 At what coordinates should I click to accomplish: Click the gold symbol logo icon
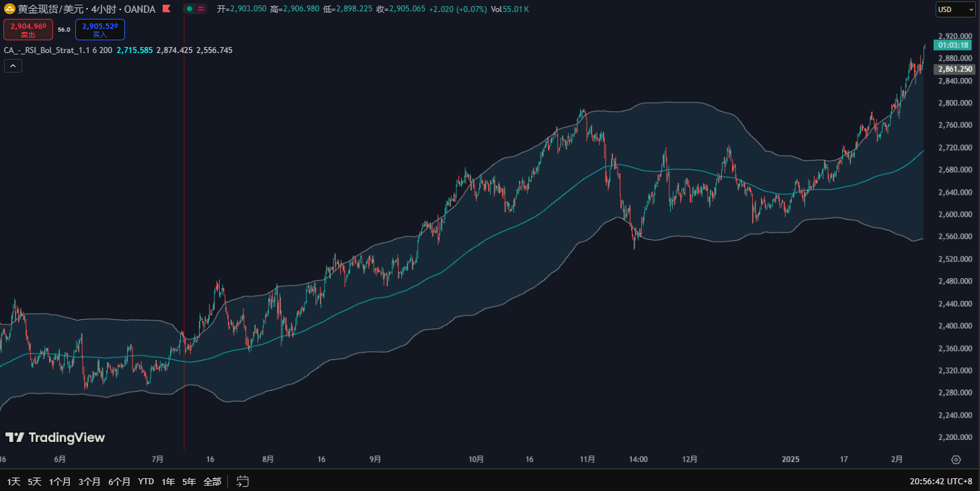10,9
